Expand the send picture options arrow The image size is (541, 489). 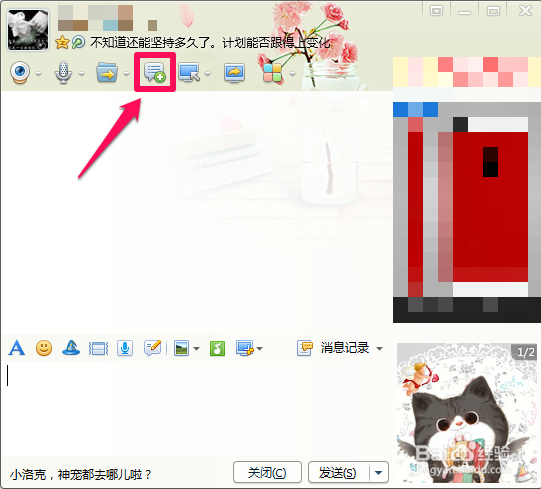[196, 349]
